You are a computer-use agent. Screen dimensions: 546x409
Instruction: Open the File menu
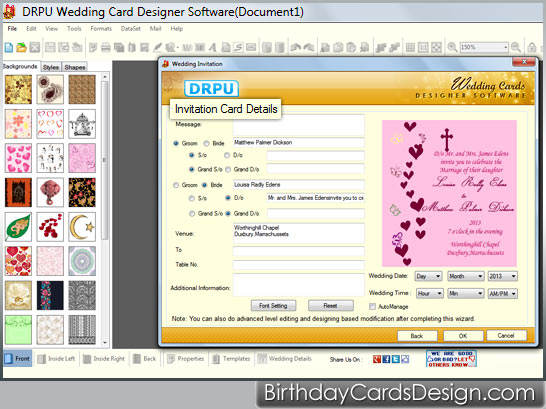(12, 29)
